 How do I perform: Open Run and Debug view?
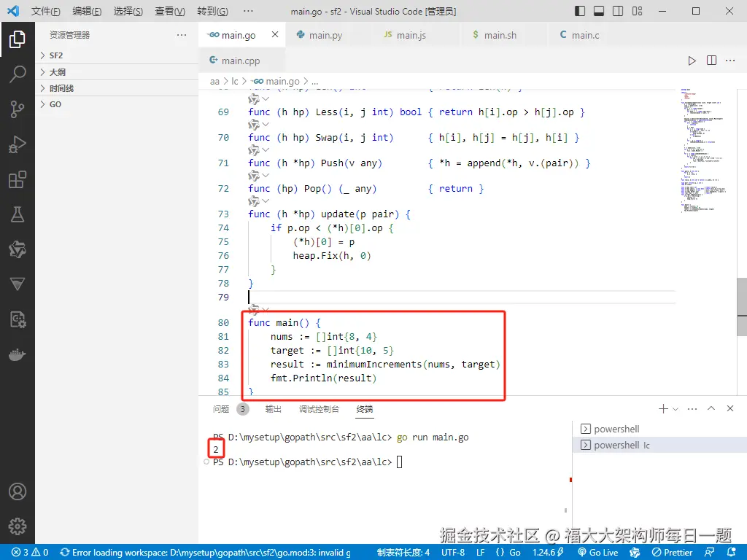click(x=18, y=144)
